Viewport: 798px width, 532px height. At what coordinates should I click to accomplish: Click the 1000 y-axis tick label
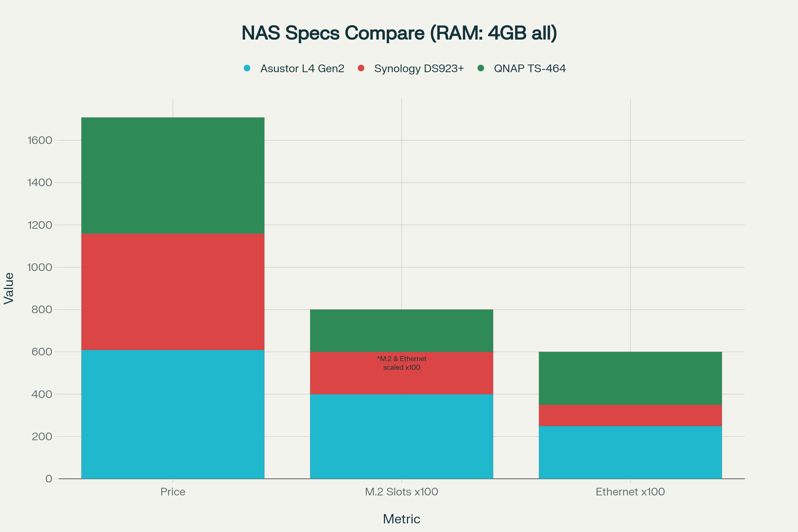[x=40, y=267]
